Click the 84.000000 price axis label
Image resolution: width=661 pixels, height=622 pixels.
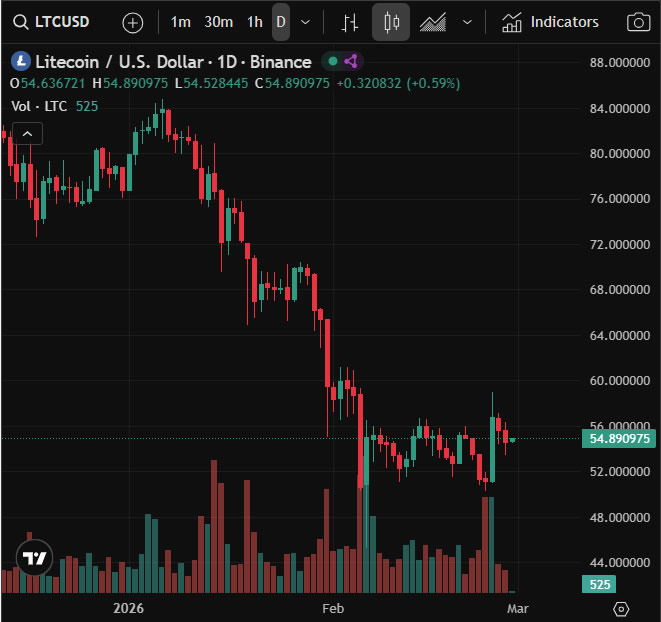(620, 109)
